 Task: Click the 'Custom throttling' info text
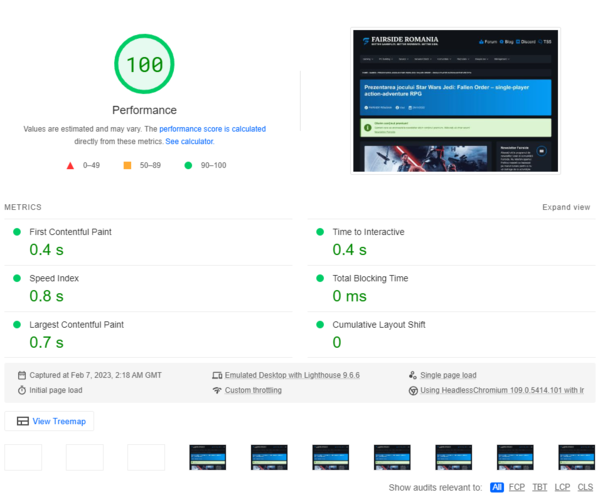tap(253, 390)
